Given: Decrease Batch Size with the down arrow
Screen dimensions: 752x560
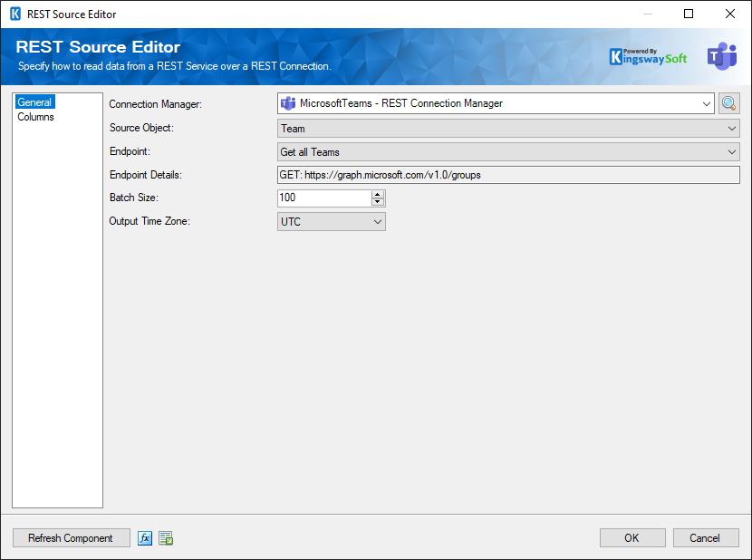Looking at the screenshot, I should (378, 202).
